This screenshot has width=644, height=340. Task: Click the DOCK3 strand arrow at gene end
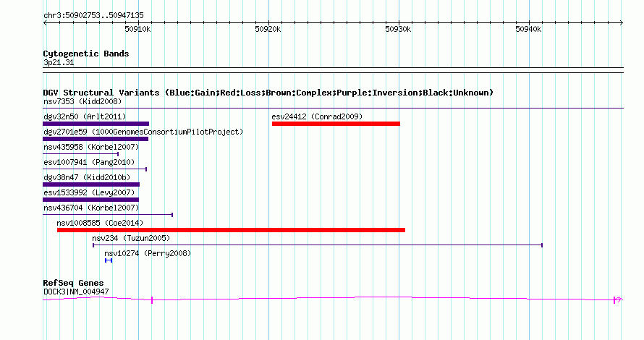point(619,300)
